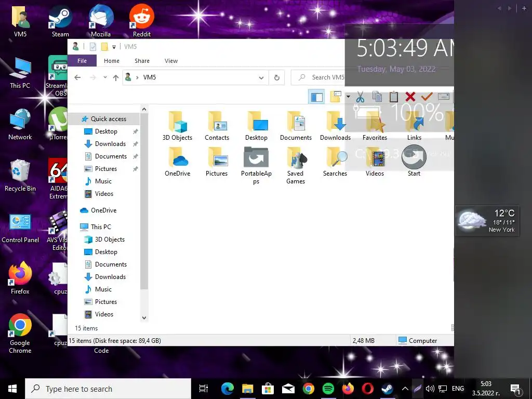Open the Home ribbon tab

pyautogui.click(x=112, y=61)
